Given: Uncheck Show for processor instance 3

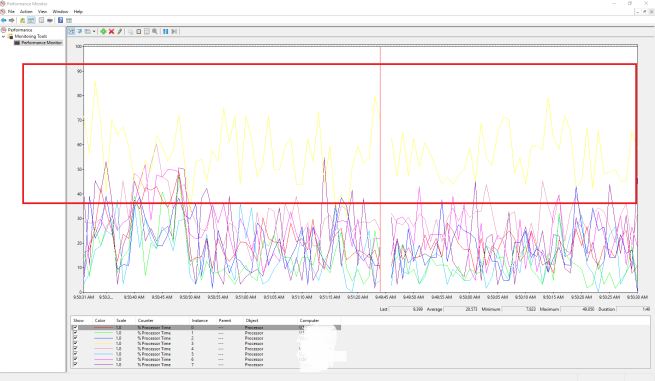Looking at the screenshot, I should tap(75, 343).
